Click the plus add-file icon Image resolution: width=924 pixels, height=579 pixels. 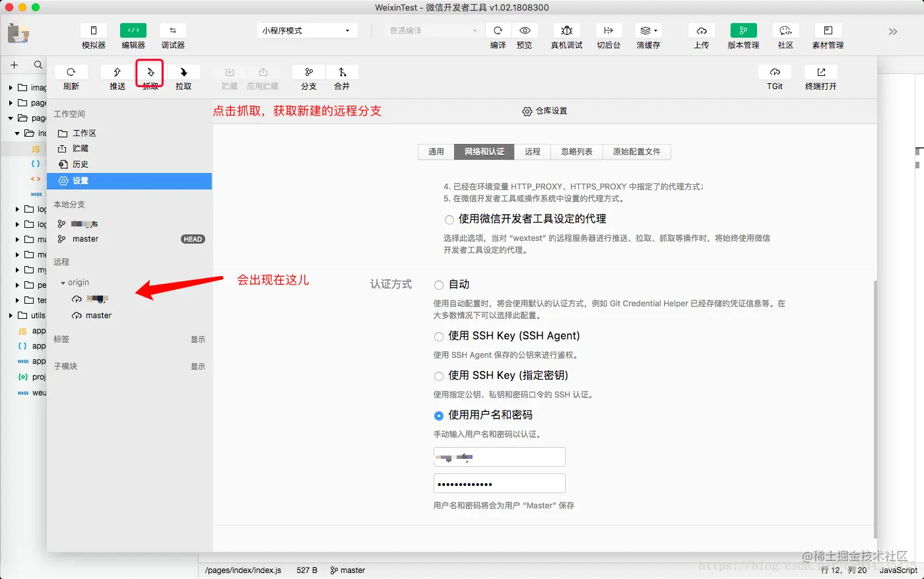pyautogui.click(x=14, y=65)
